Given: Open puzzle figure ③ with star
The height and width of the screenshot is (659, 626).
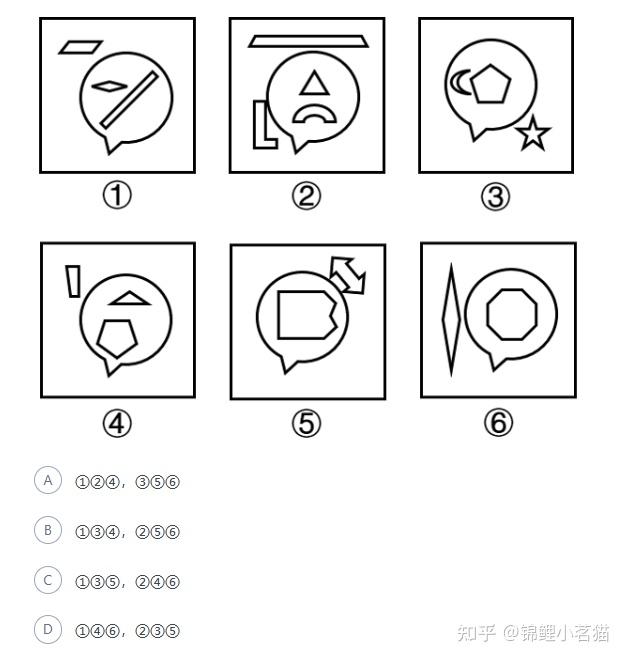Looking at the screenshot, I should point(496,95).
